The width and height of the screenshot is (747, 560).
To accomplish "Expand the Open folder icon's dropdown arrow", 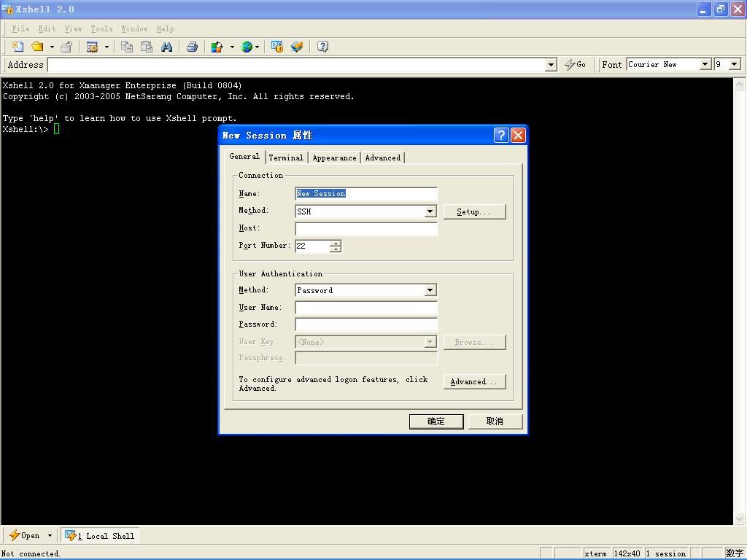I will tap(52, 47).
